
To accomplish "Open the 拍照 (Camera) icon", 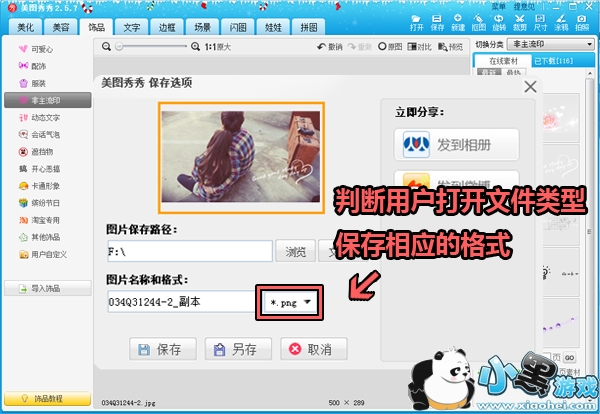I will [x=582, y=23].
